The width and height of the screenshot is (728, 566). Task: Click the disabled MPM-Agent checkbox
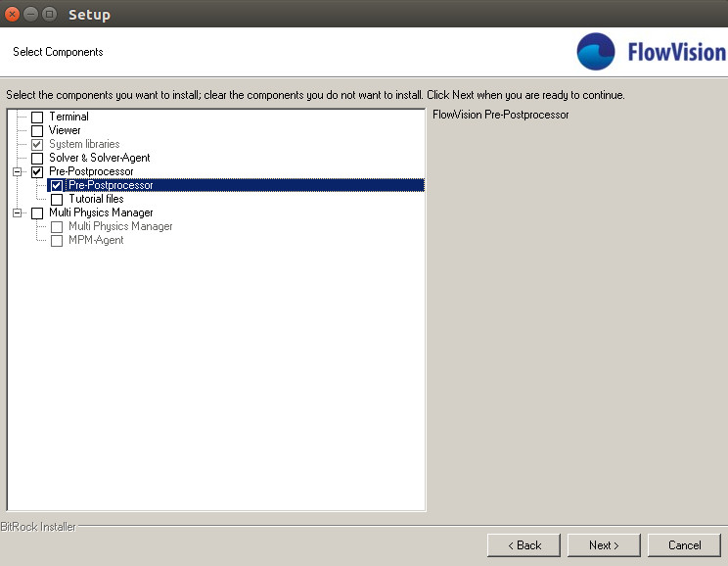57,241
